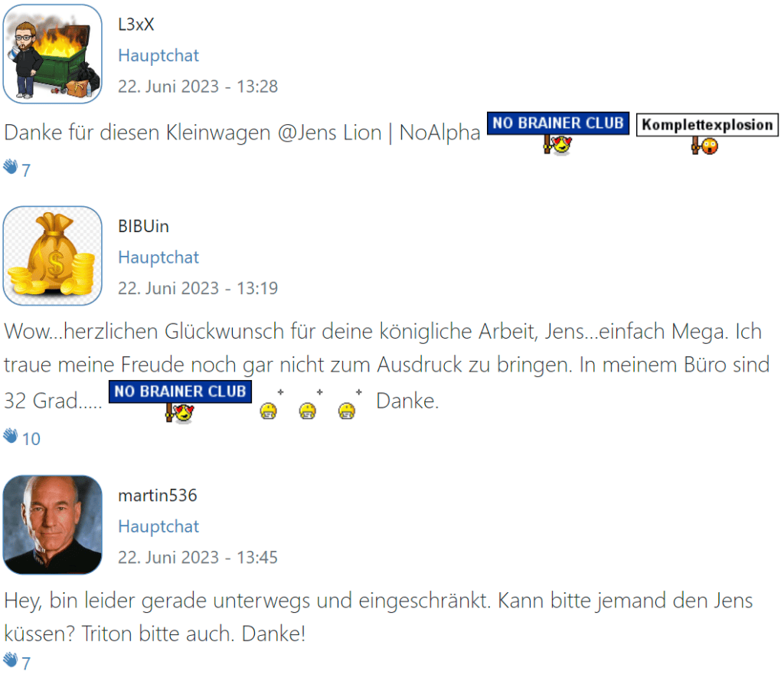Screen dimensions: 784x678
Task: Click the clapping hands icon under BIBUin's post
Action: coord(11,435)
